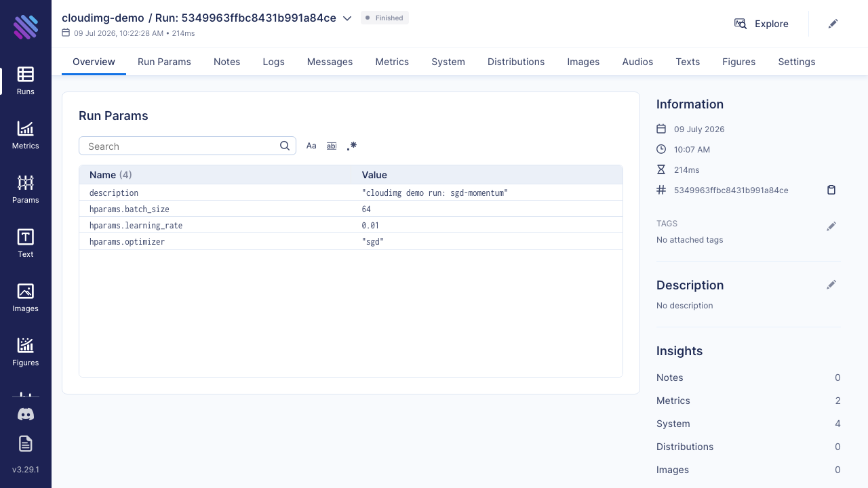Viewport: 868px width, 488px height.
Task: Switch to the Run Params tab
Action: pos(164,62)
